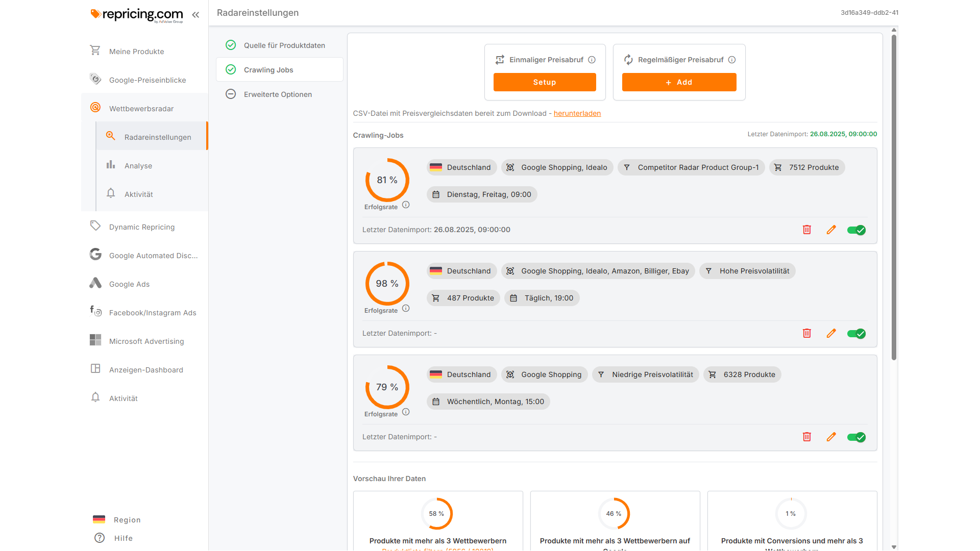This screenshot has width=980, height=551.
Task: Click the Competitor Radar Product Group-1 chip
Action: tap(691, 167)
